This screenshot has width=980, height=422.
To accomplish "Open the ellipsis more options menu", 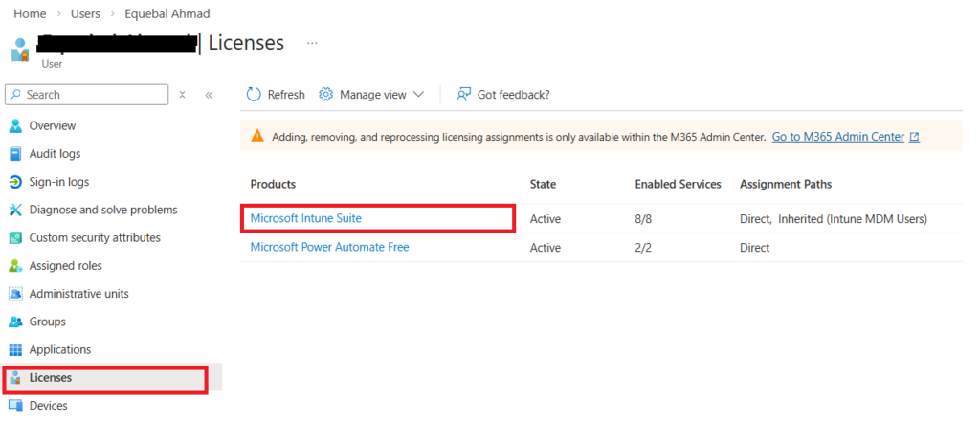I will 312,43.
